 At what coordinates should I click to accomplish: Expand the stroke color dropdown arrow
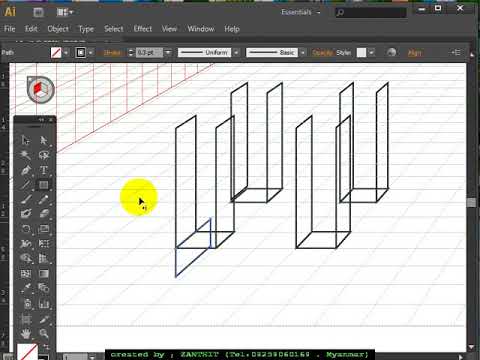click(90, 53)
